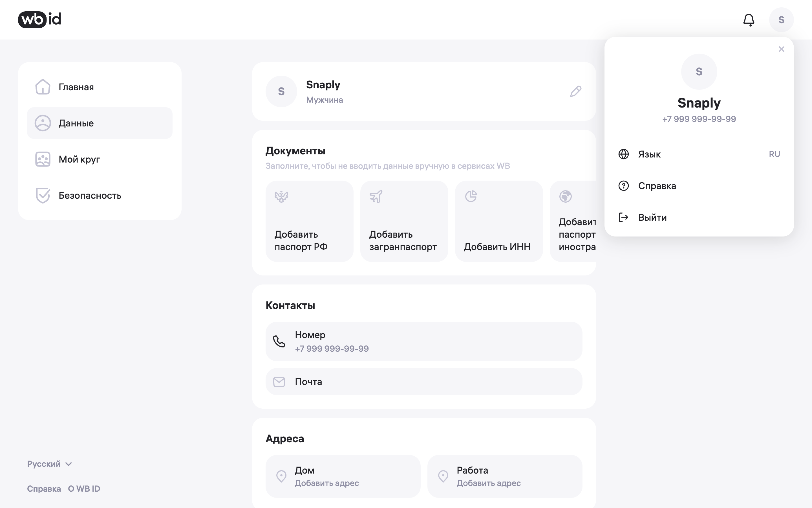
Task: Click the Мужчина gender label
Action: (x=325, y=100)
